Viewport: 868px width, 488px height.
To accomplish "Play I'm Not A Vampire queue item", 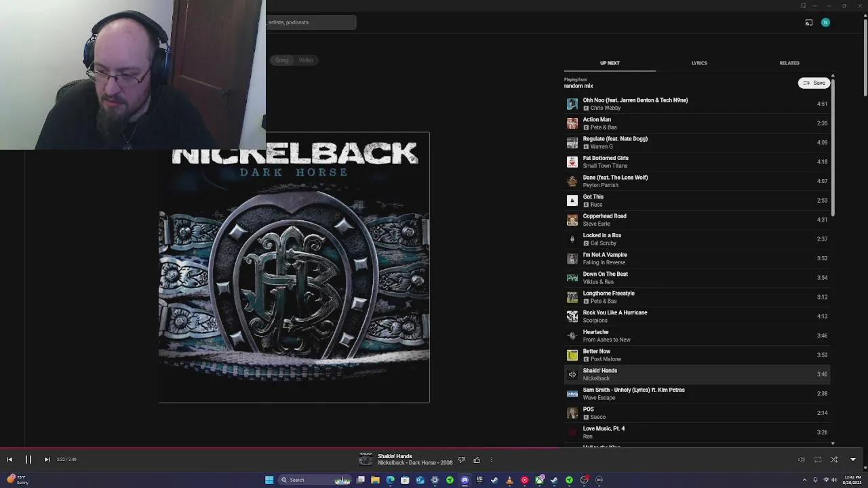I will click(696, 258).
